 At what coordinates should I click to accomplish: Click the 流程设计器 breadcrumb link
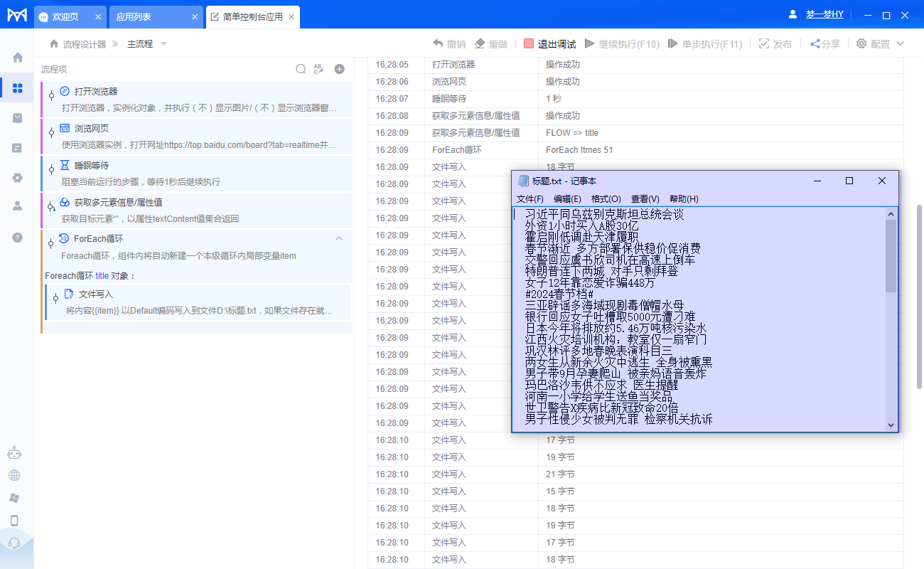84,44
